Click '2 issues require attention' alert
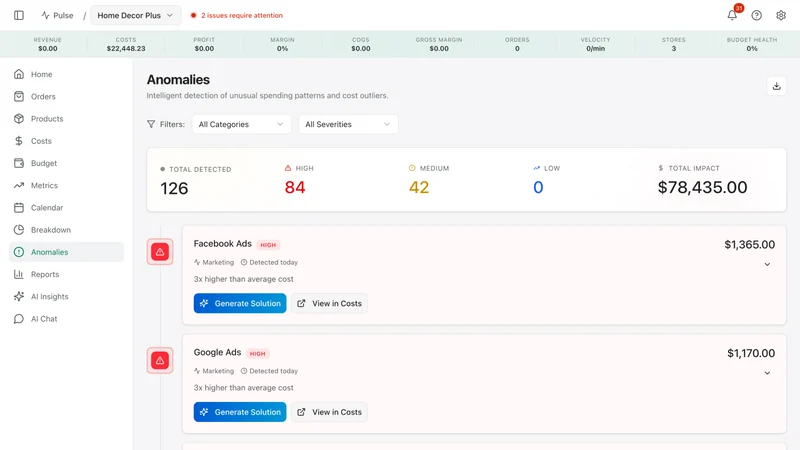 pyautogui.click(x=237, y=15)
